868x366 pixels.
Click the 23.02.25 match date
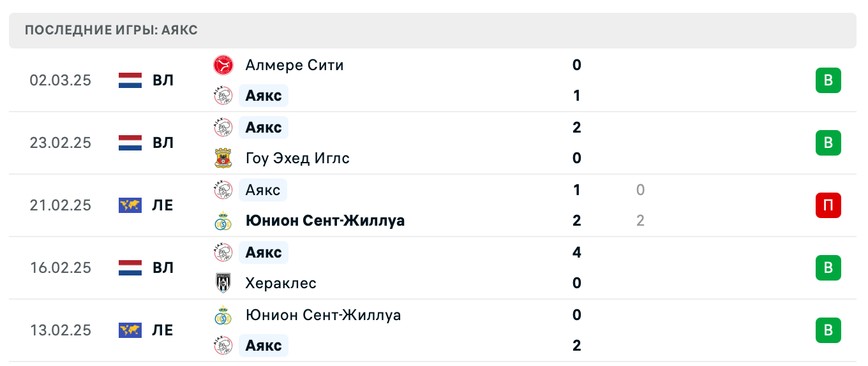61,143
